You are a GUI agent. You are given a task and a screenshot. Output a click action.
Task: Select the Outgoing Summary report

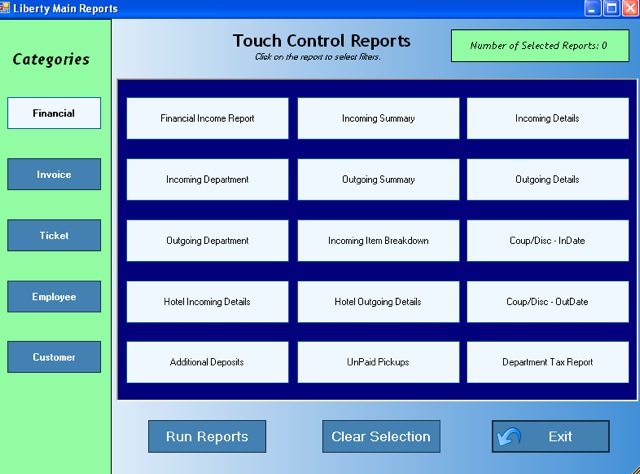point(378,180)
